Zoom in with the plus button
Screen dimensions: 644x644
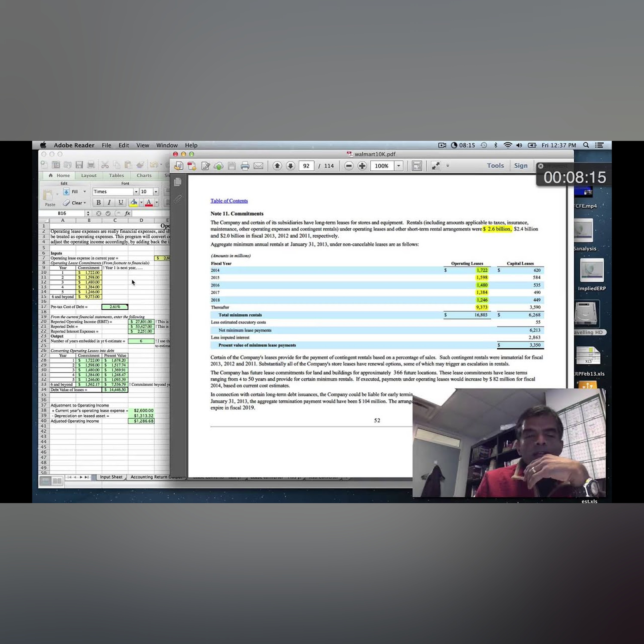[x=362, y=166]
